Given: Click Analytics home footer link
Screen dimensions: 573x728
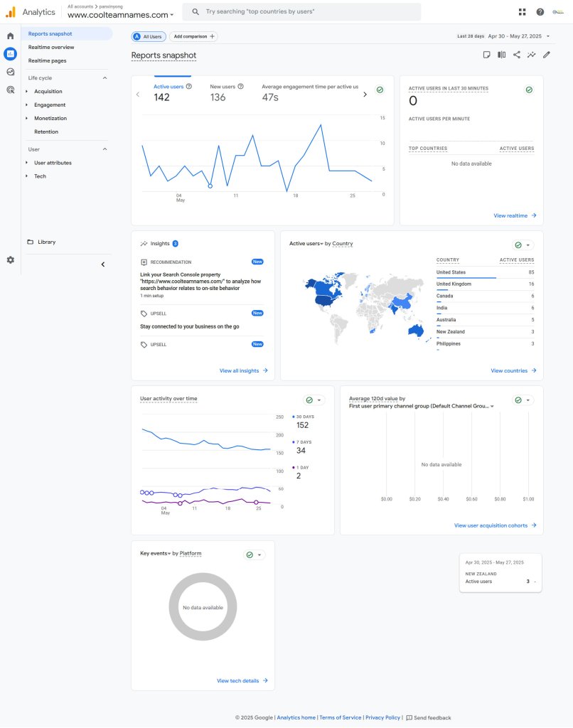Looking at the screenshot, I should coord(296,717).
